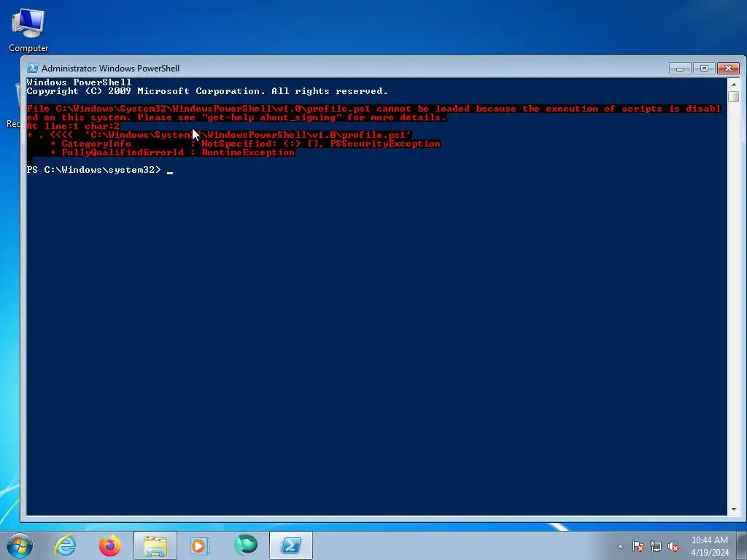Viewport: 747px width, 560px height.
Task: Maximize the PowerShell window
Action: pyautogui.click(x=704, y=69)
